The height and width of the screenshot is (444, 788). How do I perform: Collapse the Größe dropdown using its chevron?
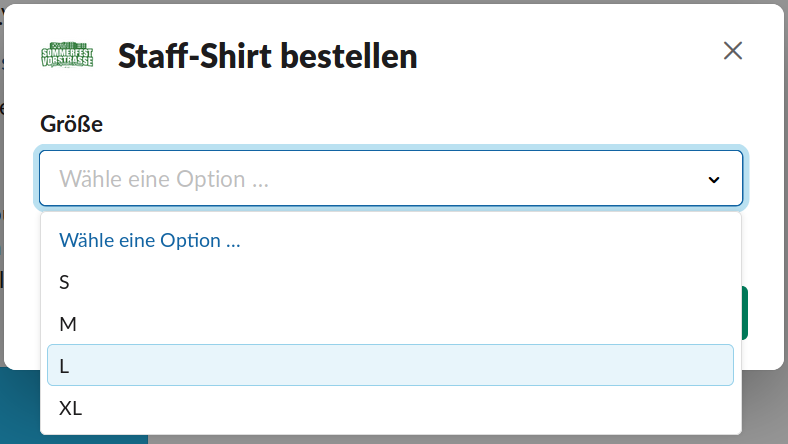coord(713,180)
